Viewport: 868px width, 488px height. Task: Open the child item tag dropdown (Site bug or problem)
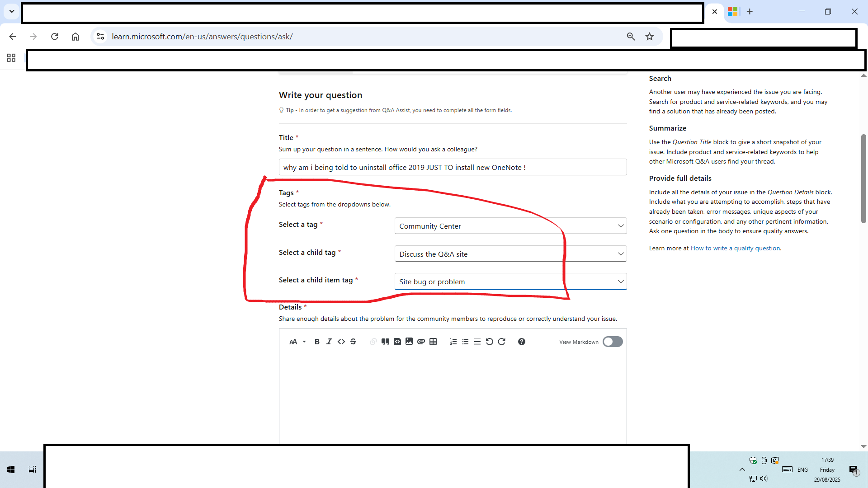[510, 282]
